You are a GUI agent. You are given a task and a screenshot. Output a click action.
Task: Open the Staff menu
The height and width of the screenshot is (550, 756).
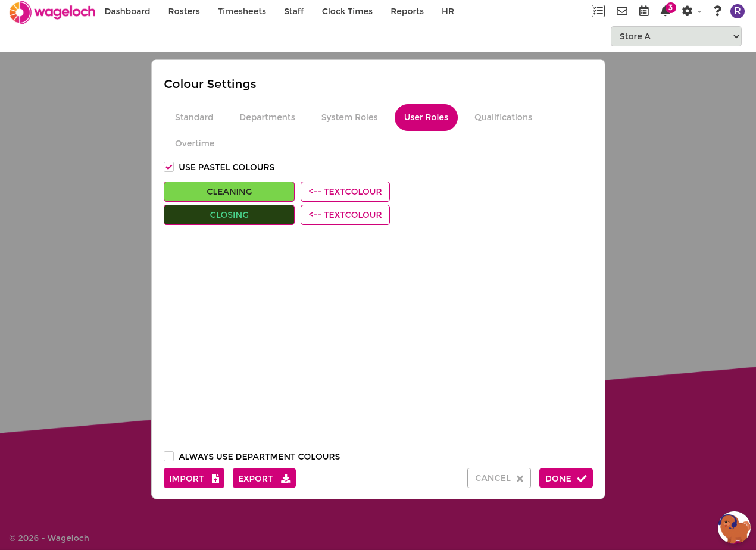[x=294, y=11]
